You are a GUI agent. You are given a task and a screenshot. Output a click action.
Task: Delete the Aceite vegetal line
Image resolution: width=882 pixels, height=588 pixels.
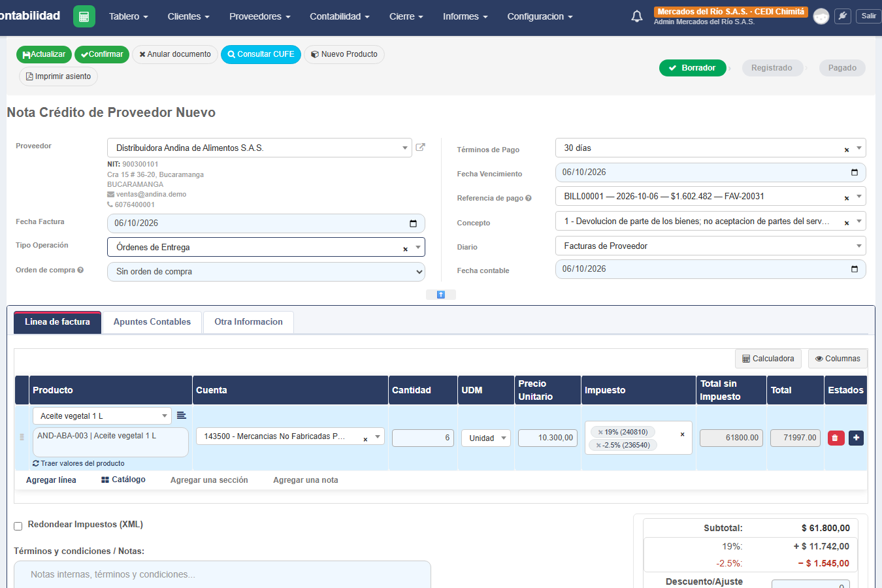836,438
